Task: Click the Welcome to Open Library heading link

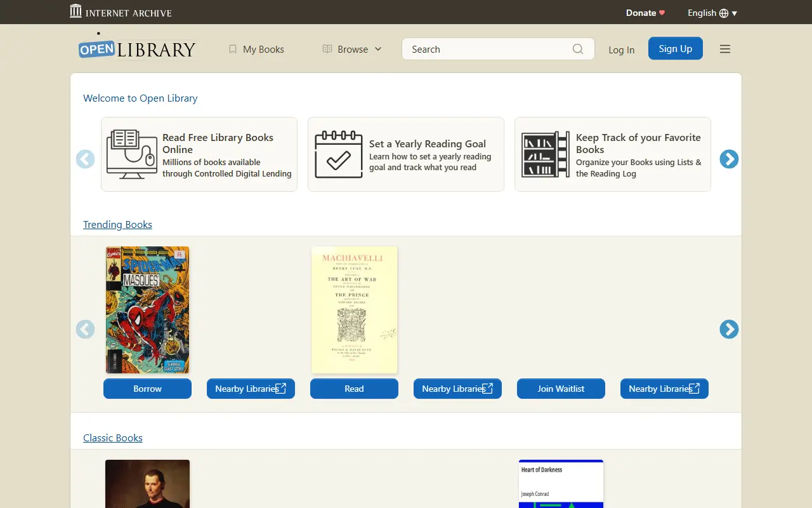Action: 140,98
